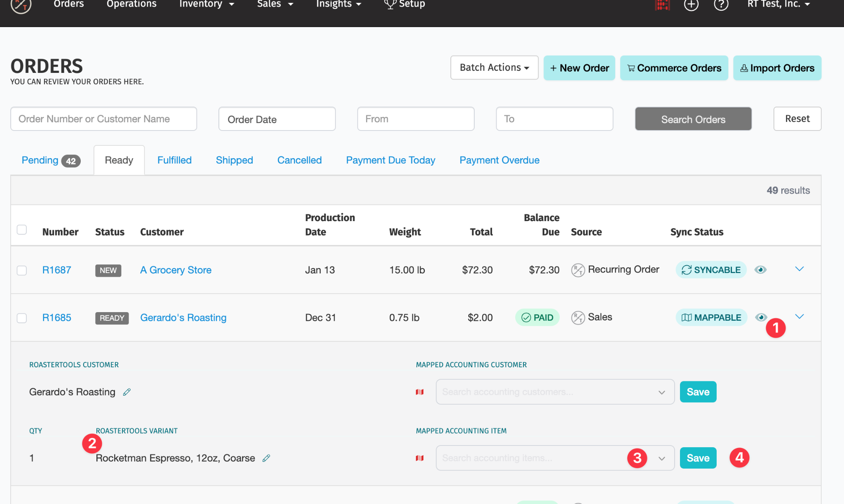Image resolution: width=844 pixels, height=504 pixels.
Task: Check the box for order R1685
Action: coord(22,318)
